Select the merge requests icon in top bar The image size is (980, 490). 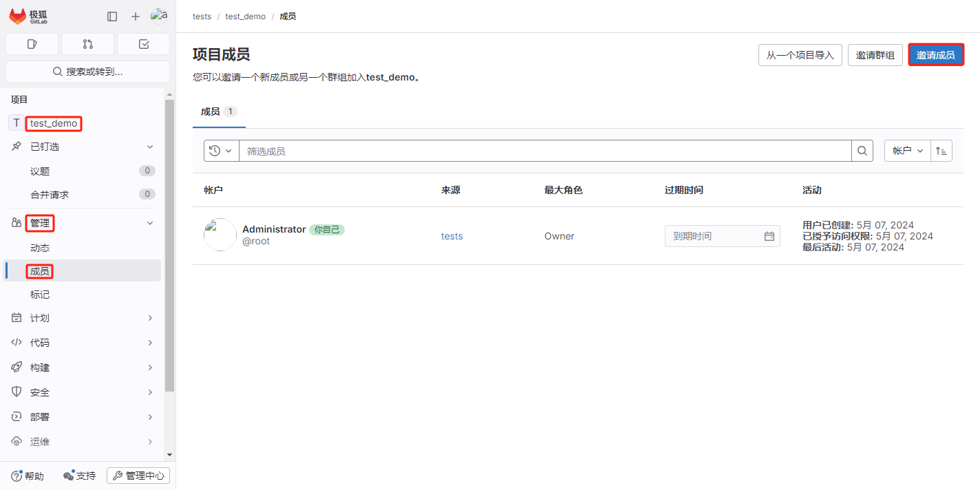coord(87,43)
